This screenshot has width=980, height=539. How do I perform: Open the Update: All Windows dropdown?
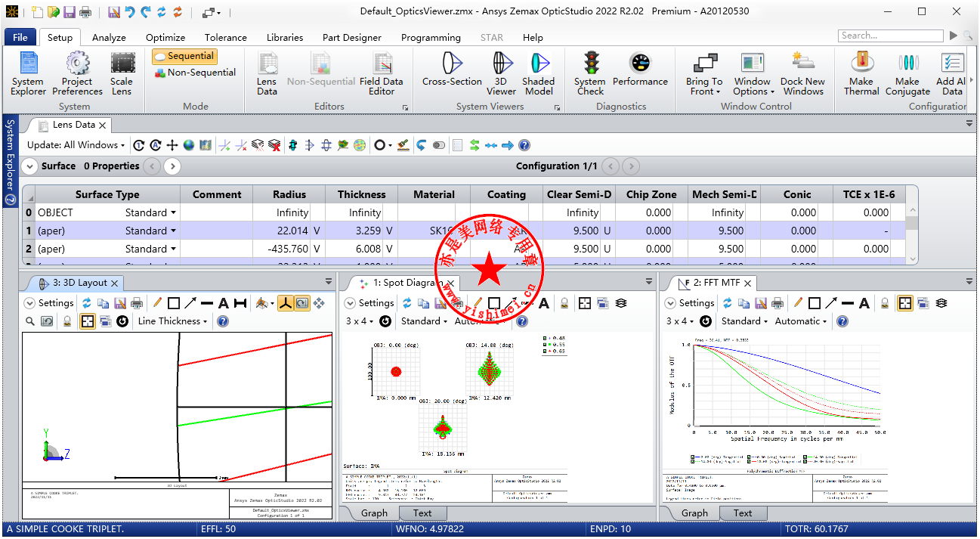pos(76,145)
